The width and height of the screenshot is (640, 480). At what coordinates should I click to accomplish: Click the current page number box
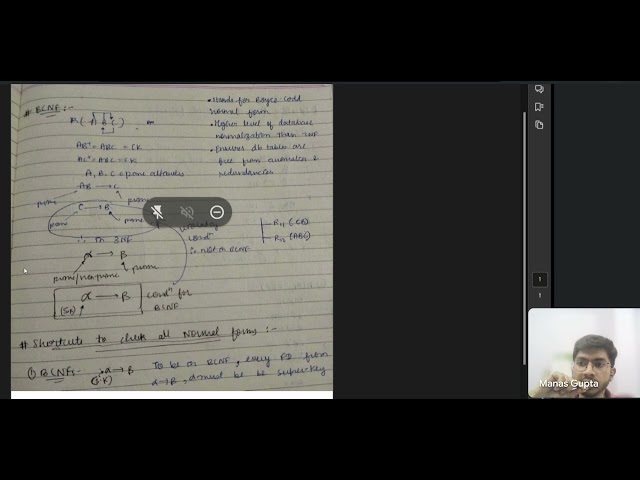(x=540, y=279)
